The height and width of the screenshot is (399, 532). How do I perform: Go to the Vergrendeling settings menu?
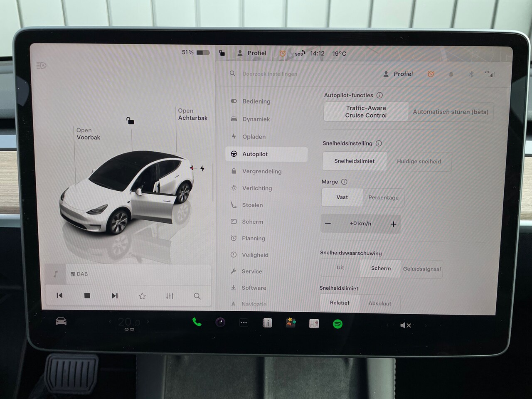click(261, 171)
